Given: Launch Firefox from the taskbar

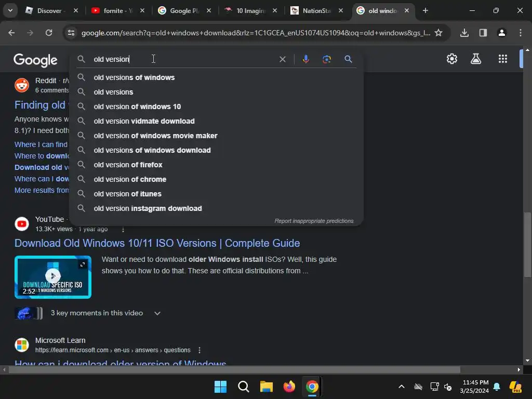Looking at the screenshot, I should [289, 387].
